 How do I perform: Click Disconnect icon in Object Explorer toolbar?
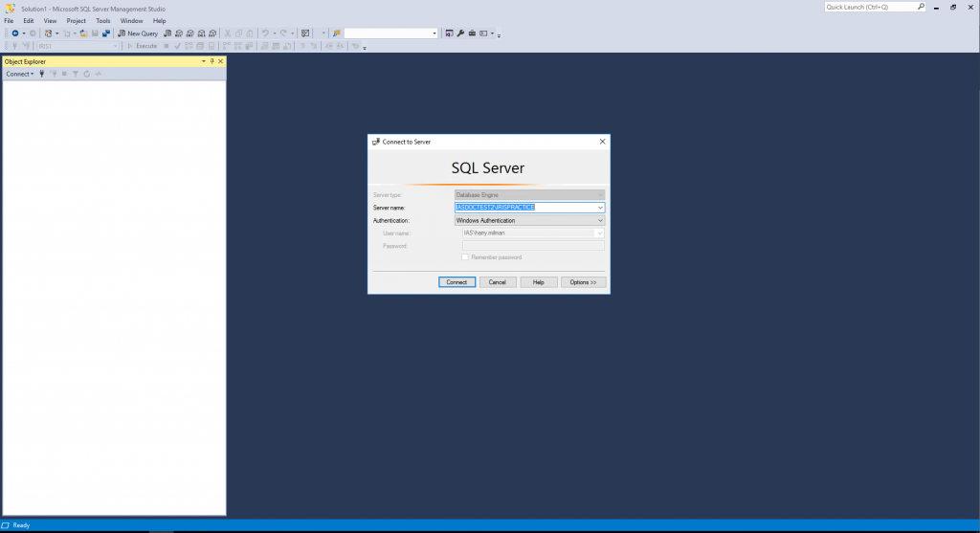tap(54, 74)
